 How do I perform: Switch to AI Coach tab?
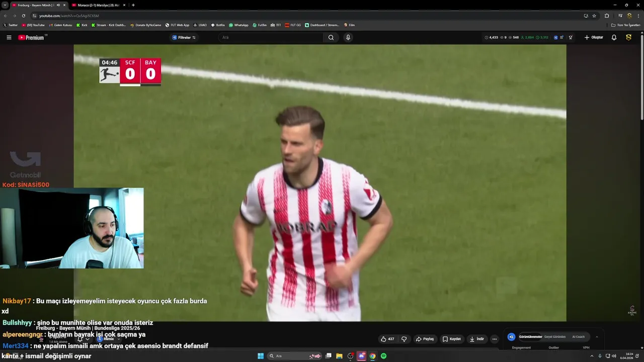[579, 337]
